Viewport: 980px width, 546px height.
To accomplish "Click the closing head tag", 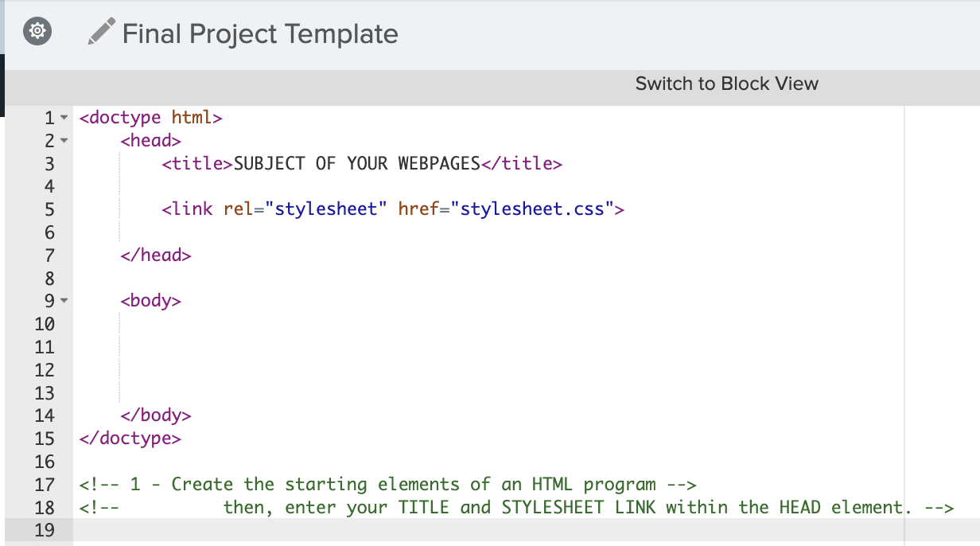I will point(156,255).
